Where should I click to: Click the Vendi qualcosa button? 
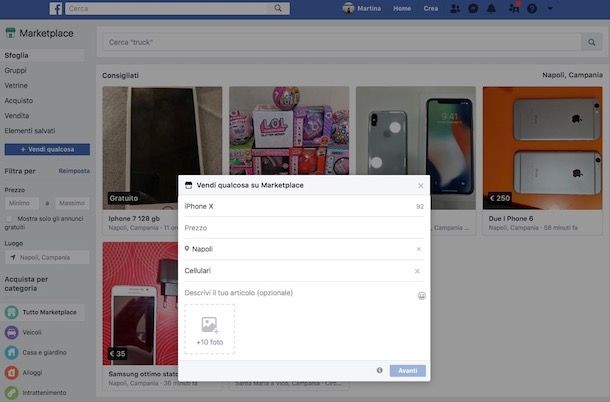(x=47, y=149)
